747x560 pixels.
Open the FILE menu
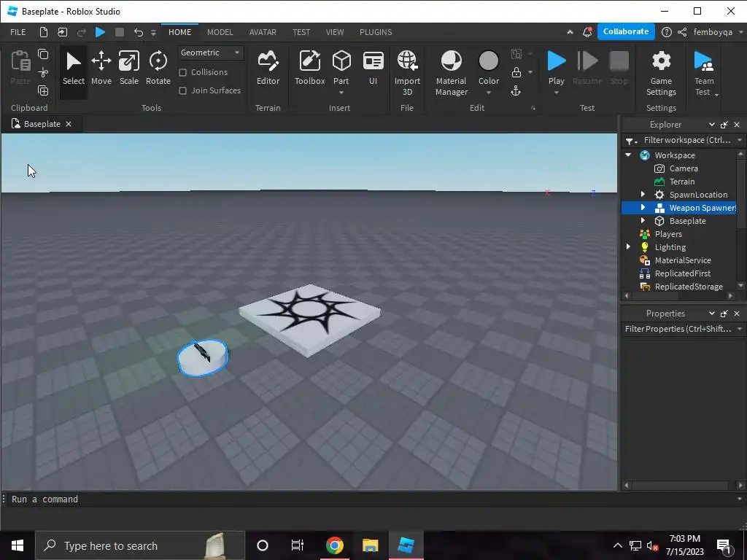coord(18,32)
